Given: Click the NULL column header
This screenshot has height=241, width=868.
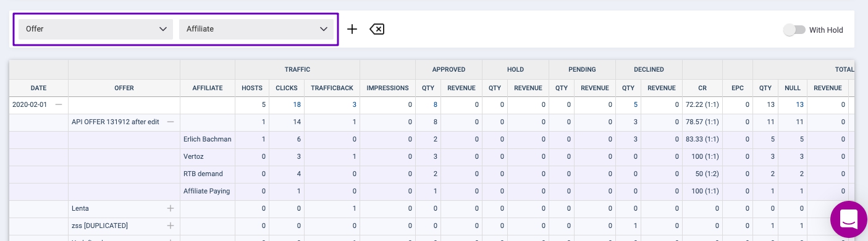Looking at the screenshot, I should 793,88.
